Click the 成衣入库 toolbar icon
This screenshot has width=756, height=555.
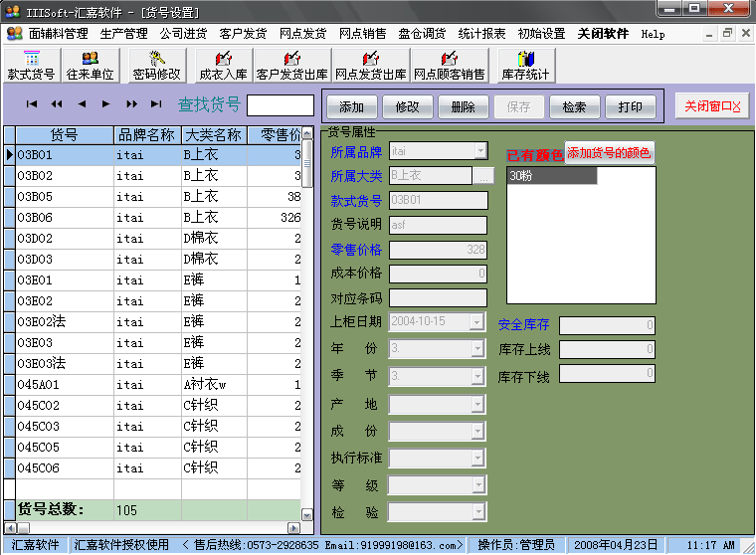224,66
